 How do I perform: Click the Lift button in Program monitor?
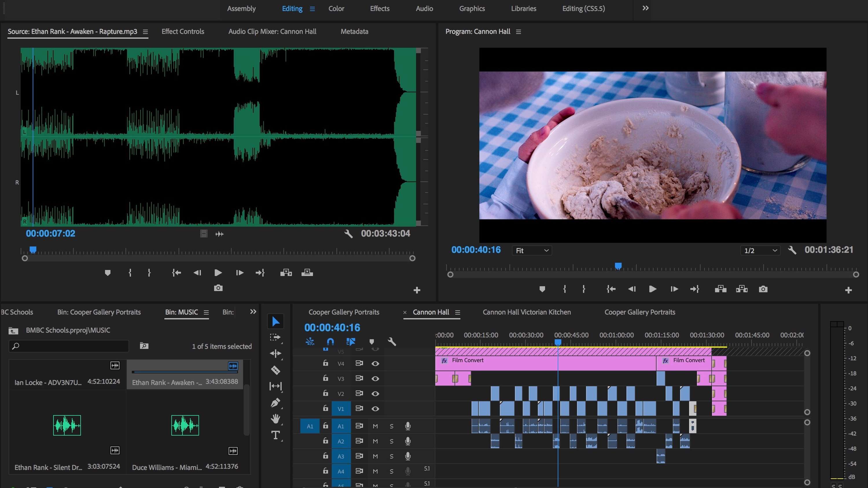(720, 289)
